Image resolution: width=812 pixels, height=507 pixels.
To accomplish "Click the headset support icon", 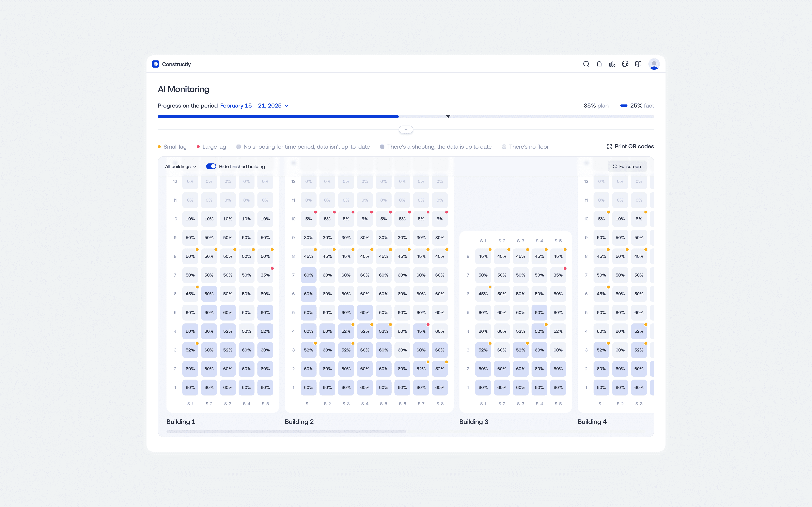I will 625,64.
